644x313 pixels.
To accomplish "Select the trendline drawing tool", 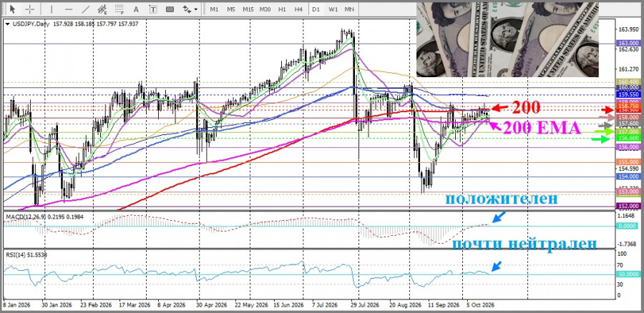I will (86, 9).
